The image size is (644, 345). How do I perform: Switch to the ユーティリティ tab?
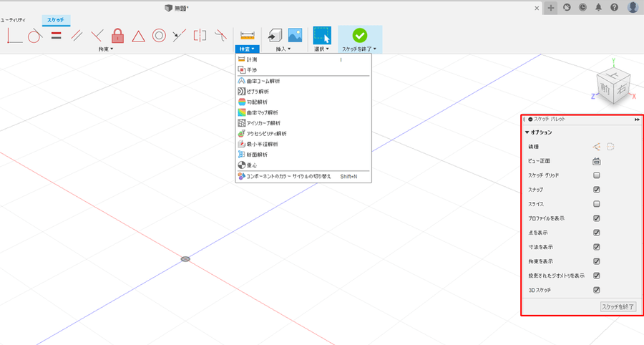click(13, 20)
